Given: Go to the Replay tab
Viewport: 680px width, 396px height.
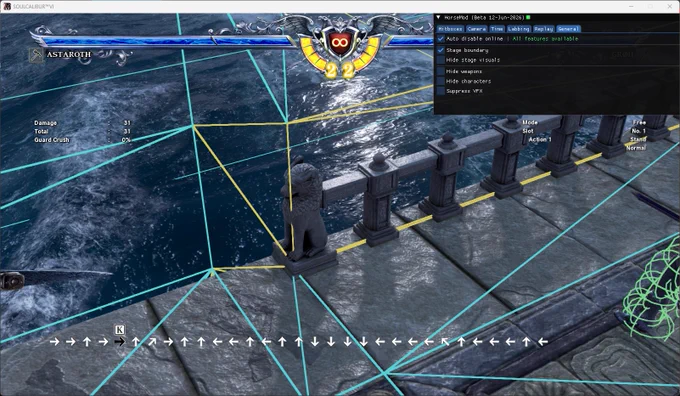Looking at the screenshot, I should 543,29.
